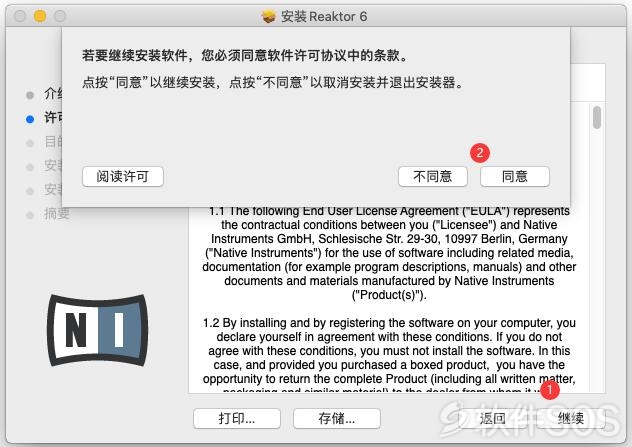Viewport: 632px width, 447px height.
Task: Click the 安装 Reaktor 6 window title
Action: tap(324, 17)
